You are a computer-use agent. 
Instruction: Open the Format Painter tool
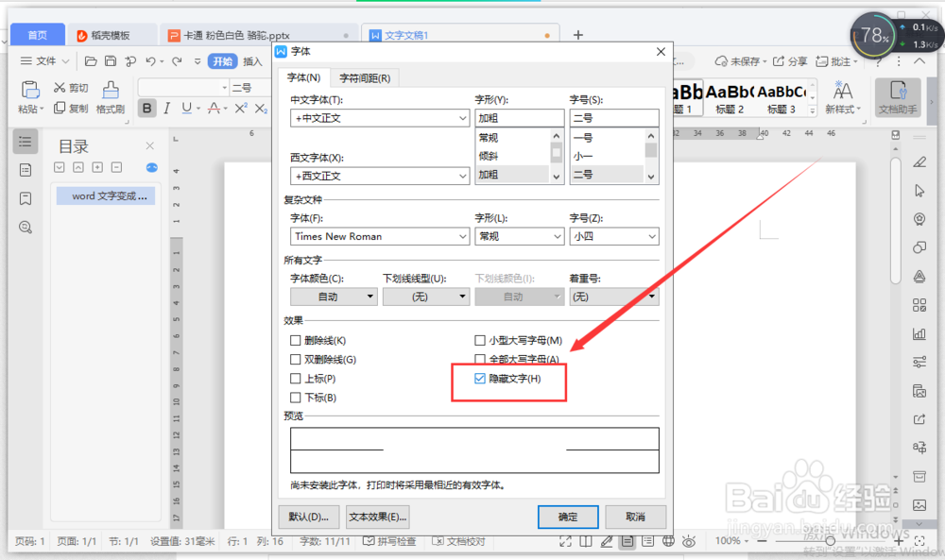110,99
